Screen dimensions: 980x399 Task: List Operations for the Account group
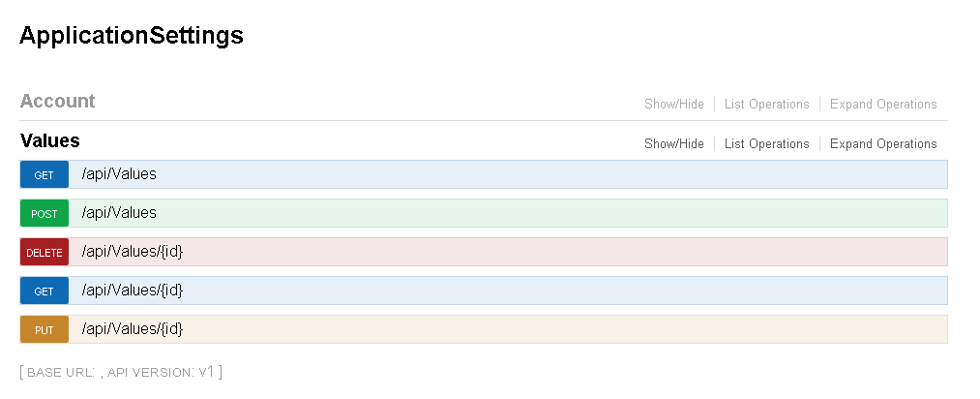pyautogui.click(x=766, y=105)
